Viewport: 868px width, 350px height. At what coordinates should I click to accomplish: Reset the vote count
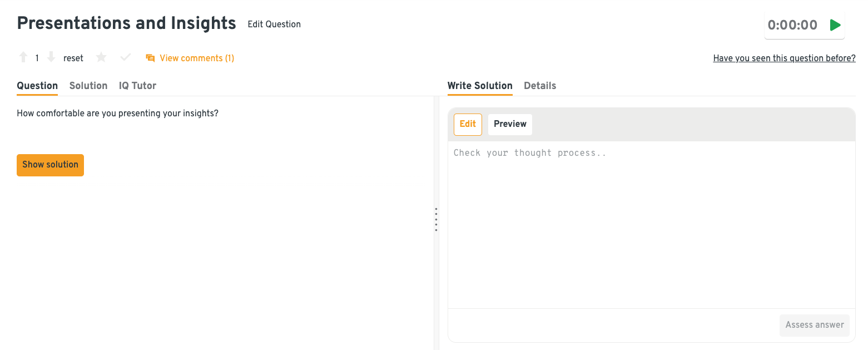click(73, 58)
